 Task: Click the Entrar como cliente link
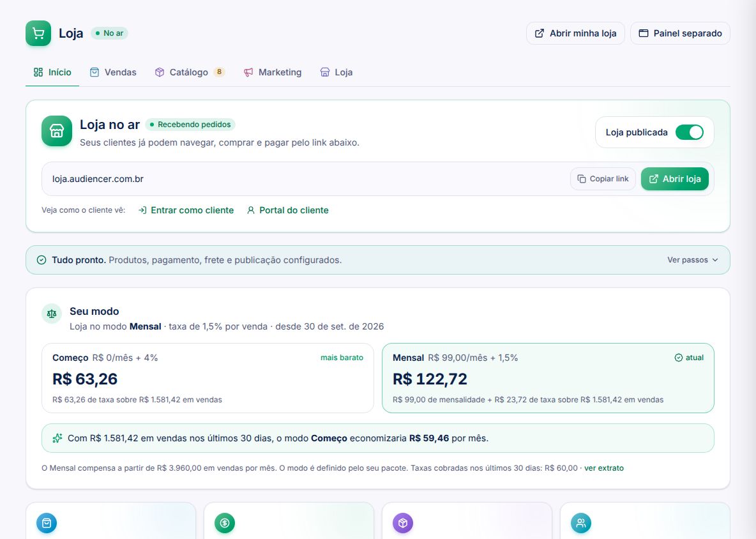coord(186,210)
